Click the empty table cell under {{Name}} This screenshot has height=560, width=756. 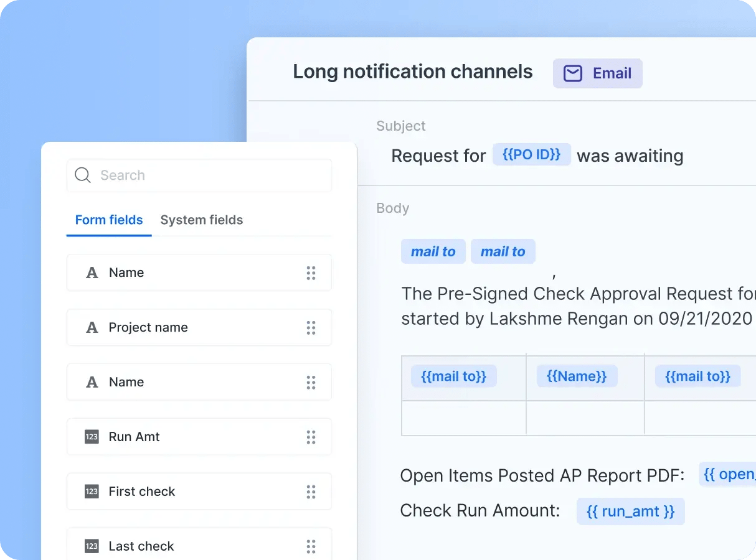pos(585,418)
